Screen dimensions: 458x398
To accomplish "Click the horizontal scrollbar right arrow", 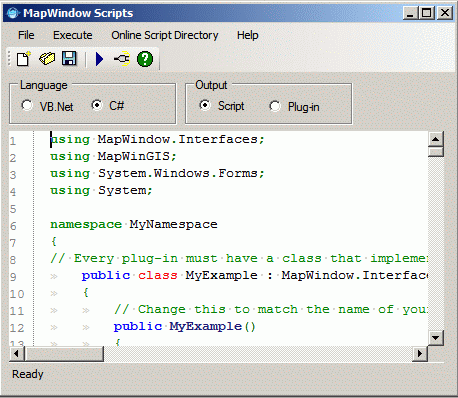I will [420, 353].
